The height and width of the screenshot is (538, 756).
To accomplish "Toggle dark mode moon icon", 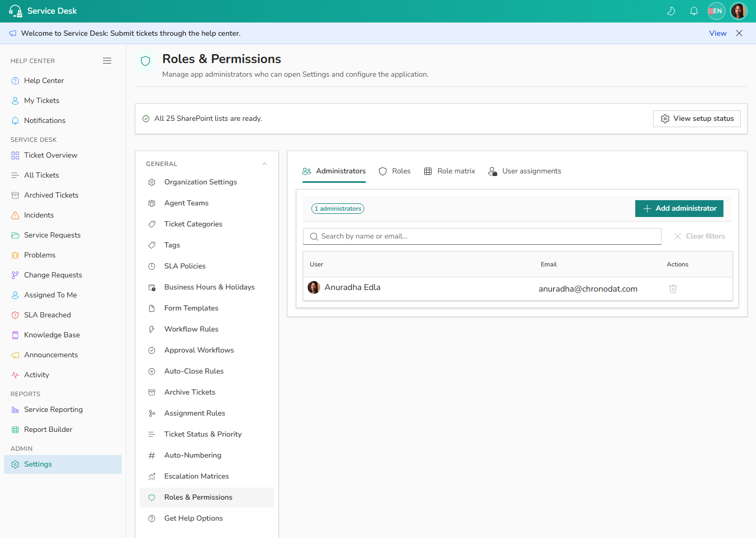I will coord(671,11).
